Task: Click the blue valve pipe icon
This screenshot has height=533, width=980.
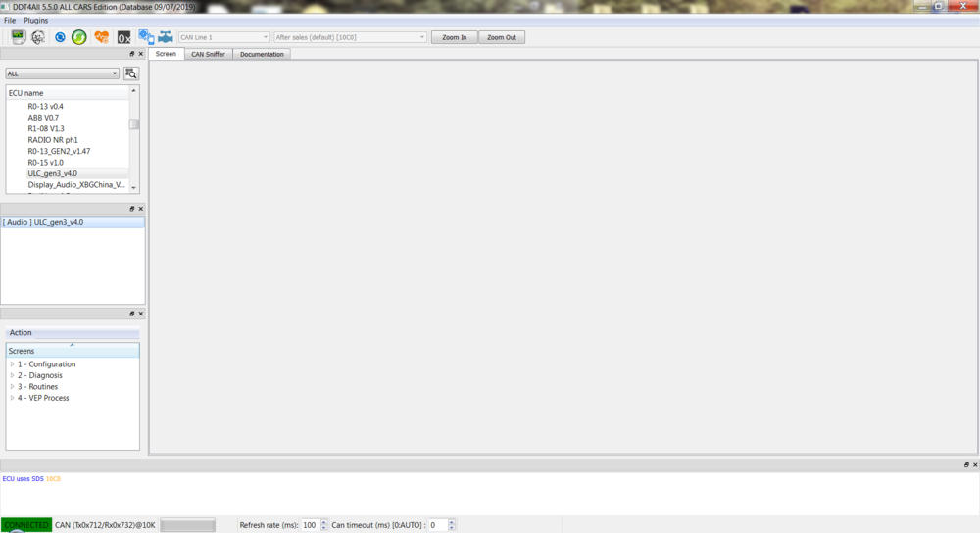Action: [x=166, y=37]
